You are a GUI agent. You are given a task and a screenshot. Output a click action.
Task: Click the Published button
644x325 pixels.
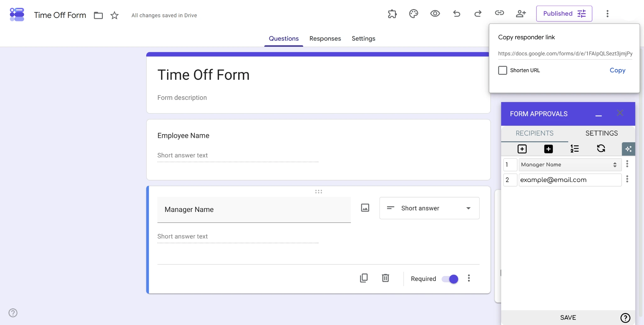pos(564,14)
